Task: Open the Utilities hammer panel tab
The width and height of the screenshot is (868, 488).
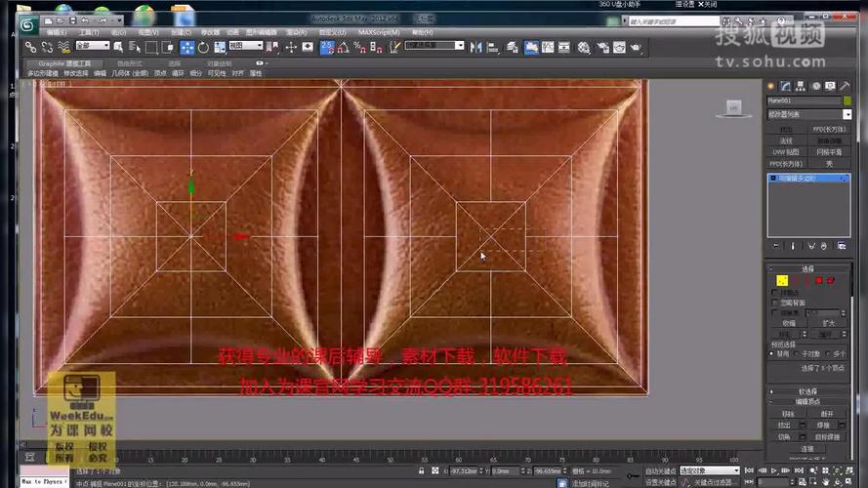Action: point(845,86)
